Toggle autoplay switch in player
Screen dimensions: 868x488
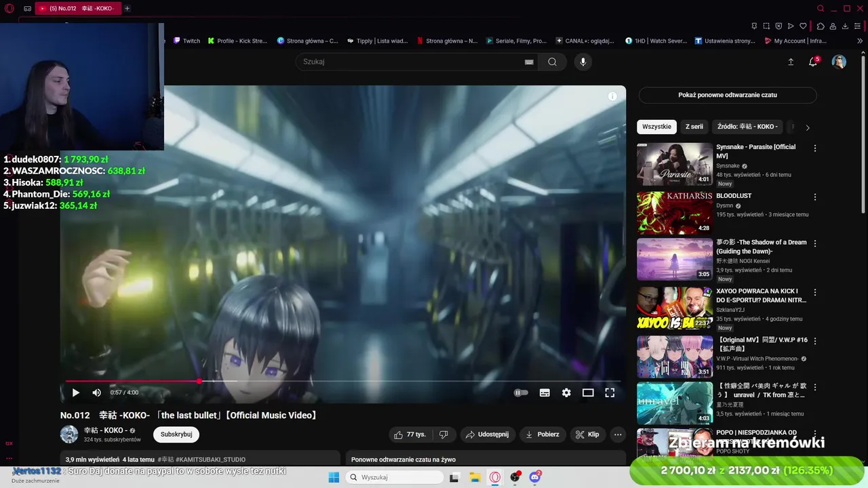point(521,392)
